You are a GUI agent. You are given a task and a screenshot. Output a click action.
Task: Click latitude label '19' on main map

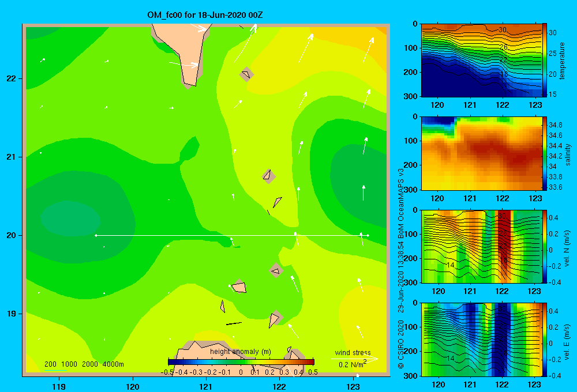[x=12, y=314]
